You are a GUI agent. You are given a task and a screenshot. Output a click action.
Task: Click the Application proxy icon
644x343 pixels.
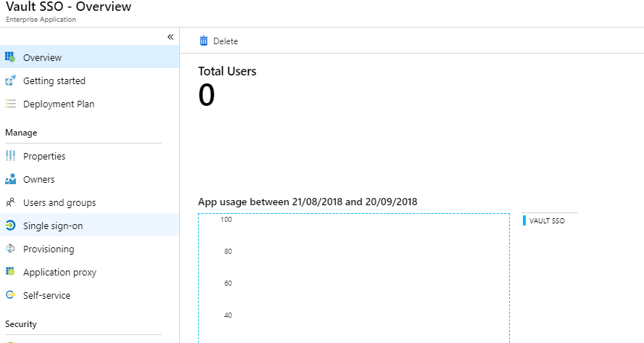coord(10,271)
